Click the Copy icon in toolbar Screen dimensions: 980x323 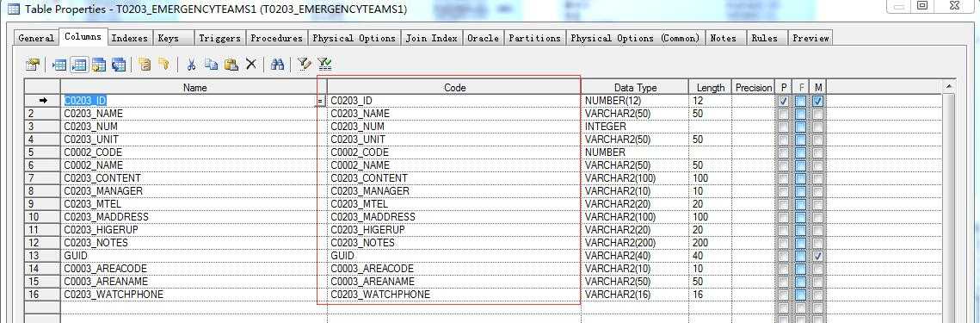tap(212, 64)
